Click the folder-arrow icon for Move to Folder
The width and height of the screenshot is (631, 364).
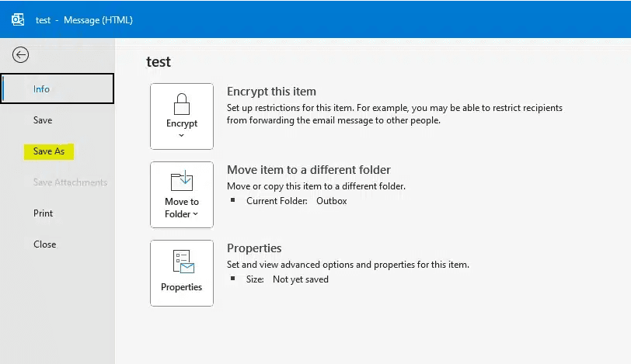point(182,182)
